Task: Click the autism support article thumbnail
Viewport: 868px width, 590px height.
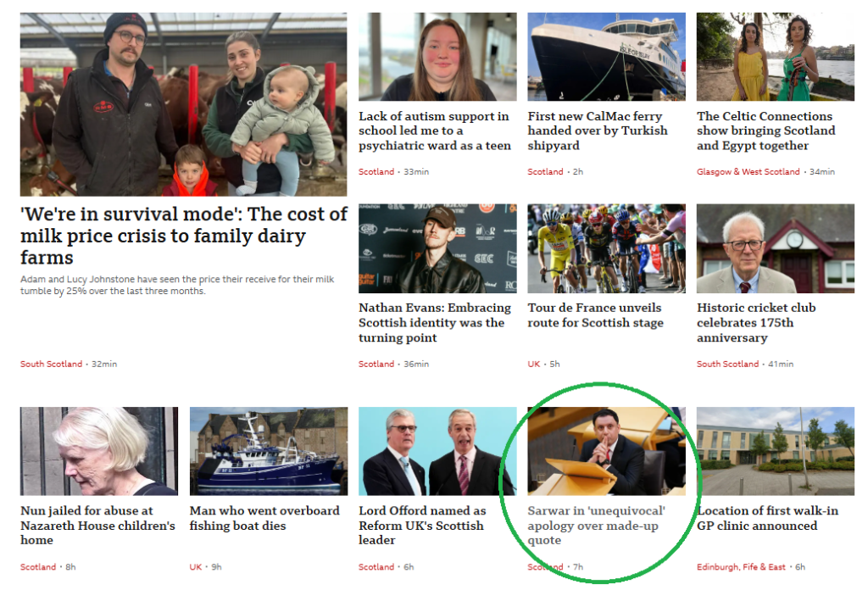Action: tap(437, 57)
